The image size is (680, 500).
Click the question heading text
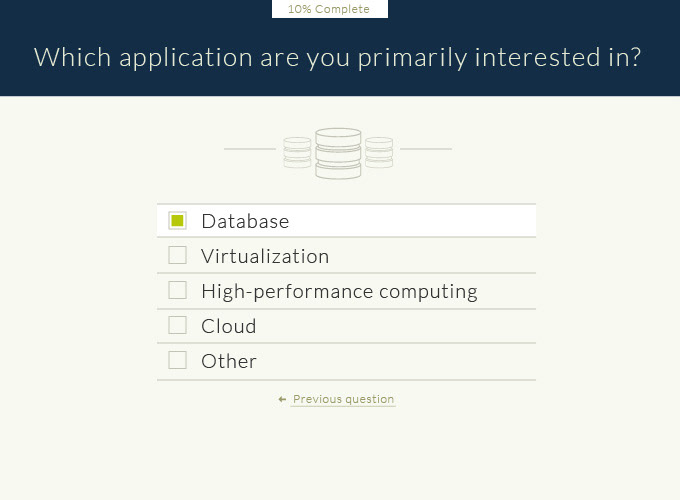[337, 57]
